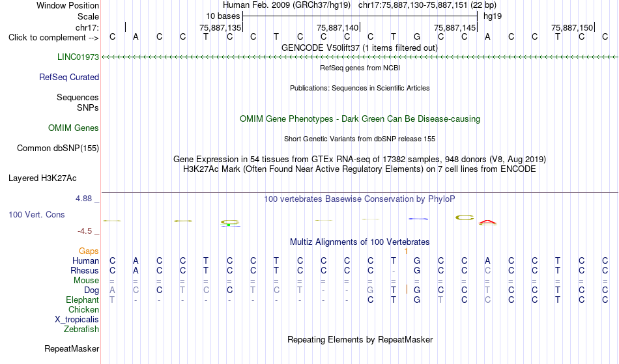Click the X_tropicalis alignment row label

click(x=77, y=320)
